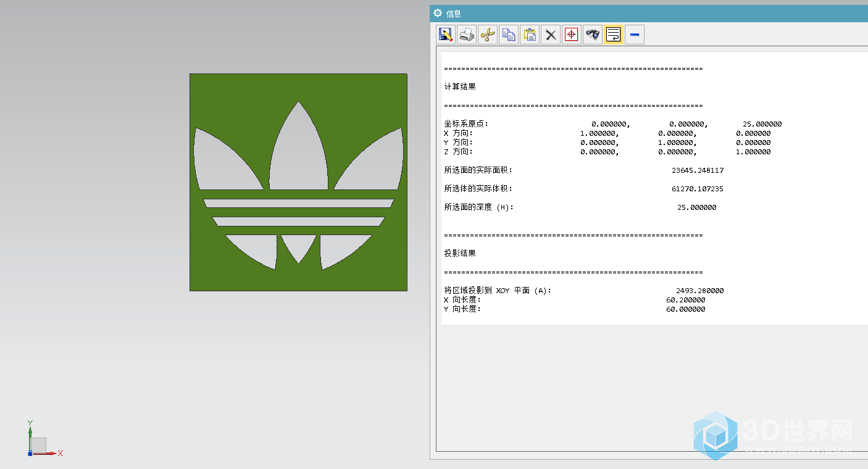Delete with the black X icon

(551, 35)
